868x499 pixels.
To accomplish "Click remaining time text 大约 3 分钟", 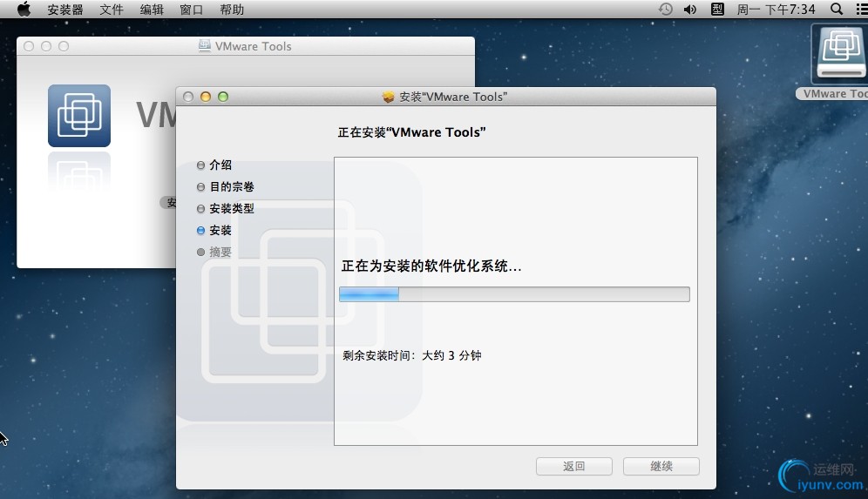I will click(451, 355).
